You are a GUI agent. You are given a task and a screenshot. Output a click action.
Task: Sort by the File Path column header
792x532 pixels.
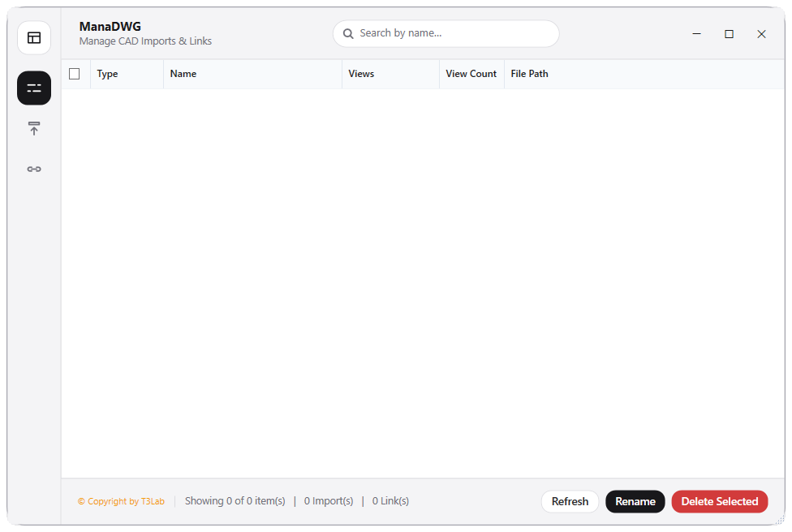644,74
